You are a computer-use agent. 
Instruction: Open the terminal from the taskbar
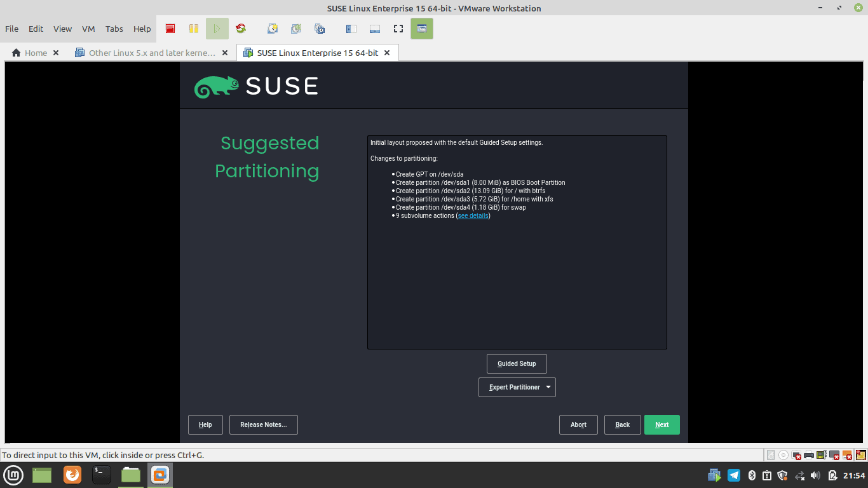click(102, 475)
